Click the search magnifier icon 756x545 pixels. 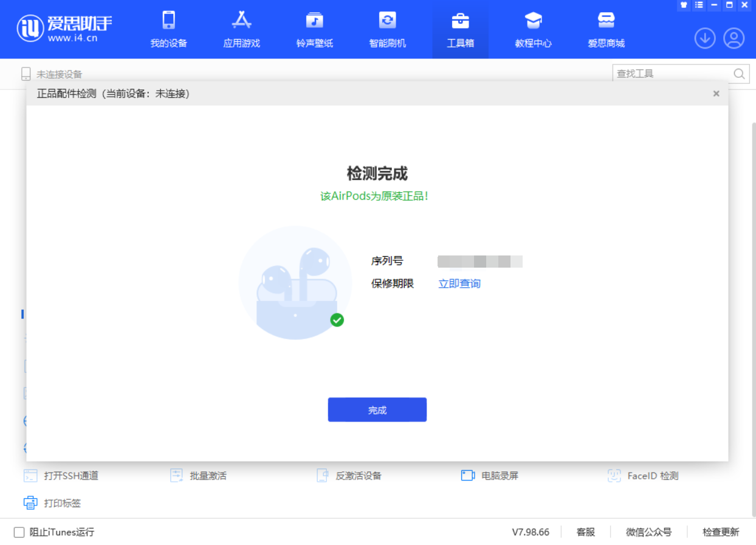click(x=740, y=74)
